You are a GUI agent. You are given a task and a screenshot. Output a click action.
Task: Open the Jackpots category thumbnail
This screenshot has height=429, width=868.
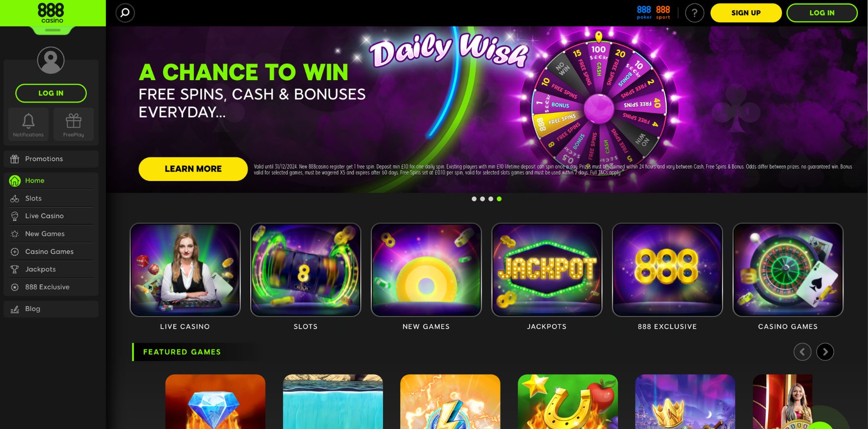546,270
